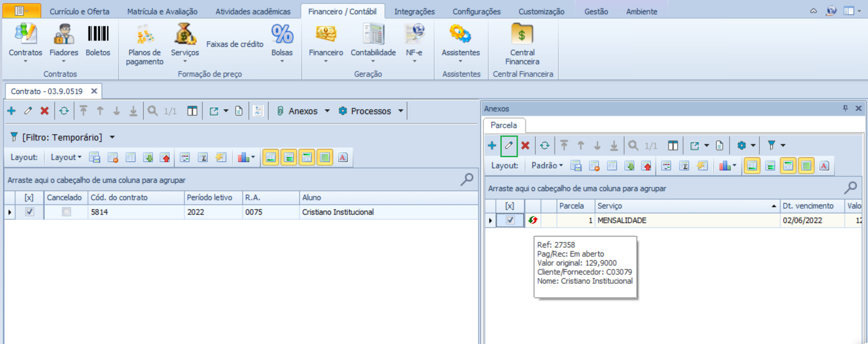Refresh the Parcela list in Anexos
This screenshot has width=868, height=344.
[545, 146]
